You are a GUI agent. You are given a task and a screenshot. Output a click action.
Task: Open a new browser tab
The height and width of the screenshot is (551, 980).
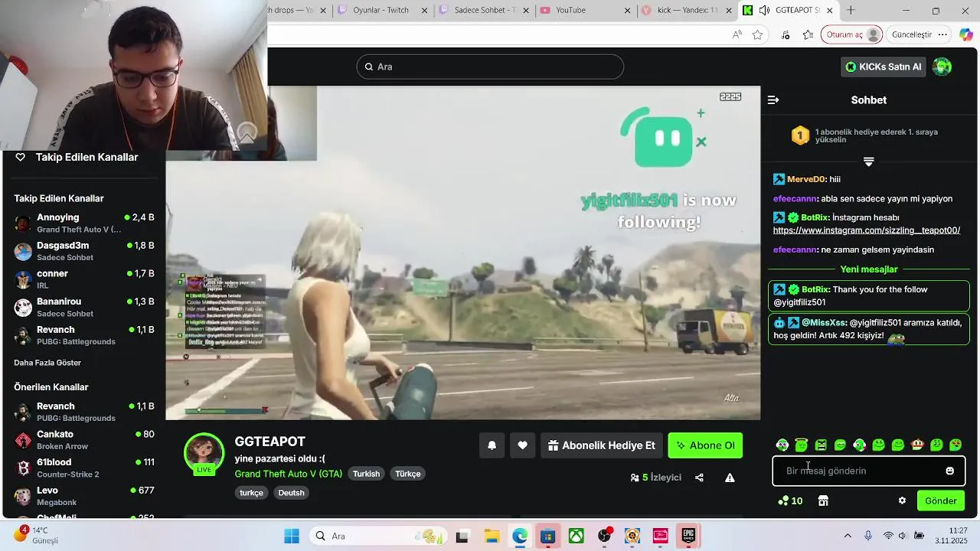[851, 10]
